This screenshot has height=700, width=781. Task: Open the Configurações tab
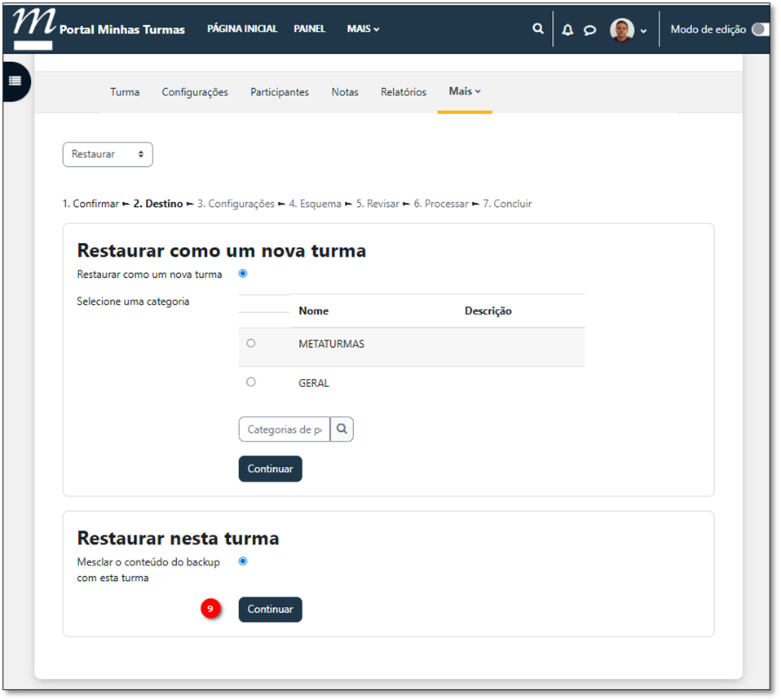(195, 92)
